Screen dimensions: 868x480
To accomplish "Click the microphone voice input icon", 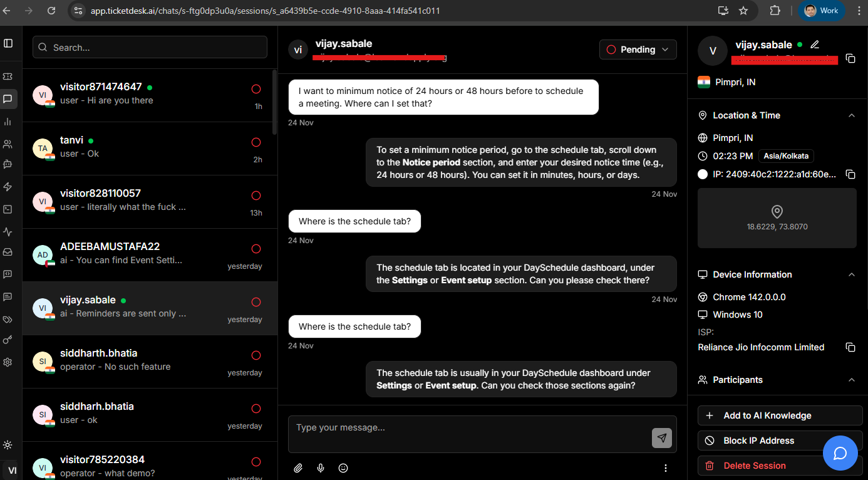I will tap(321, 467).
